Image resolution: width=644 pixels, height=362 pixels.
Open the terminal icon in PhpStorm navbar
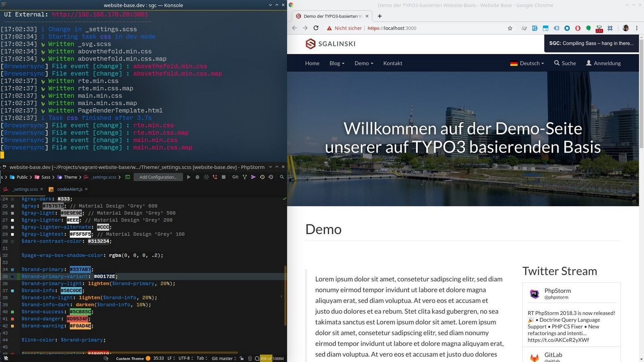point(127,177)
